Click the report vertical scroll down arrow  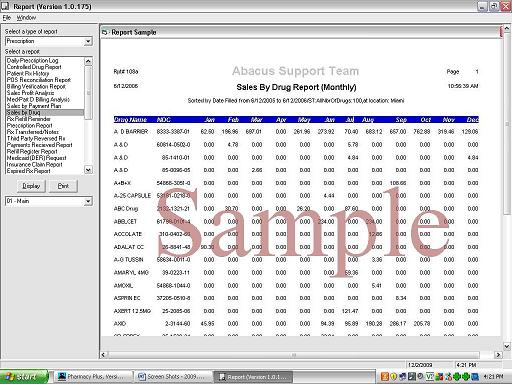tap(507, 347)
